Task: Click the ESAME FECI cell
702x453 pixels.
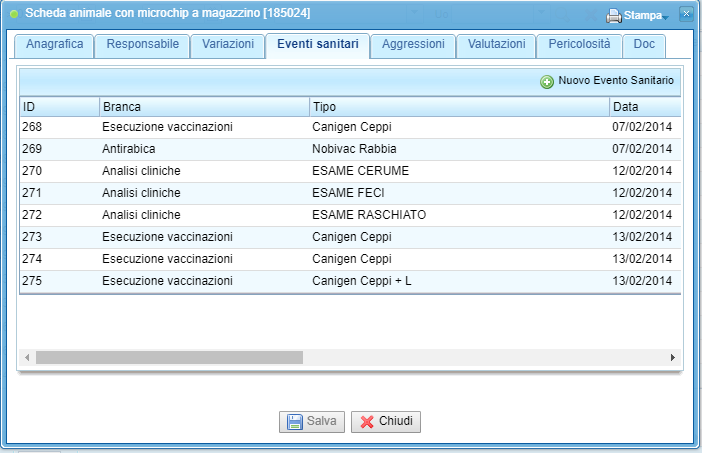Action: 348,193
